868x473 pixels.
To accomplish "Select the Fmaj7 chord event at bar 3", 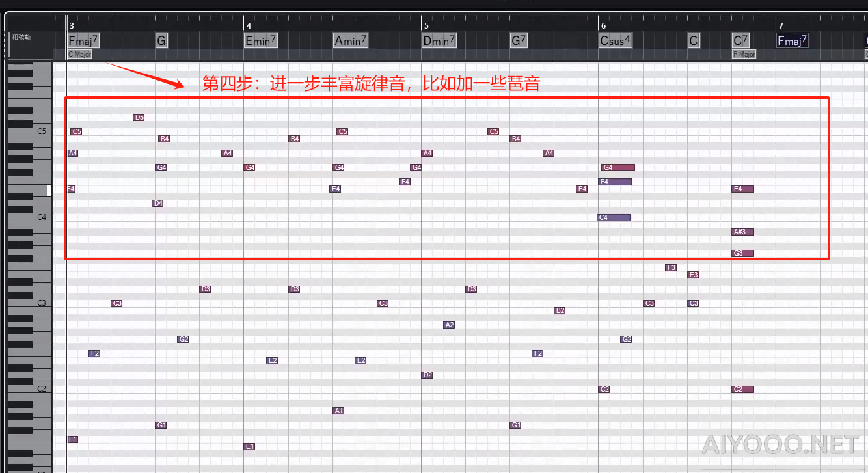I will [x=83, y=40].
